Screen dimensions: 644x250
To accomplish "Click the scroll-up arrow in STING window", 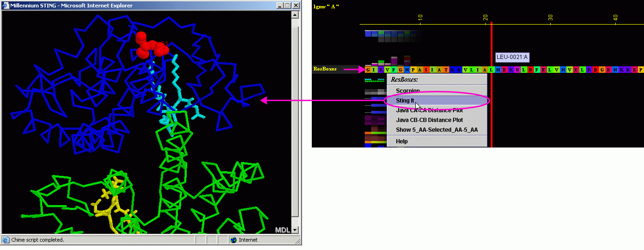I will pyautogui.click(x=295, y=15).
